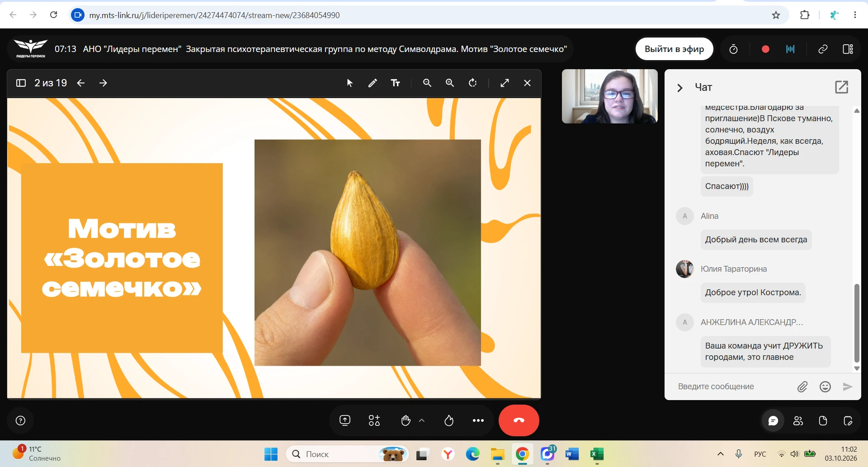Zoom out the presentation slide
The width and height of the screenshot is (868, 467).
point(427,83)
